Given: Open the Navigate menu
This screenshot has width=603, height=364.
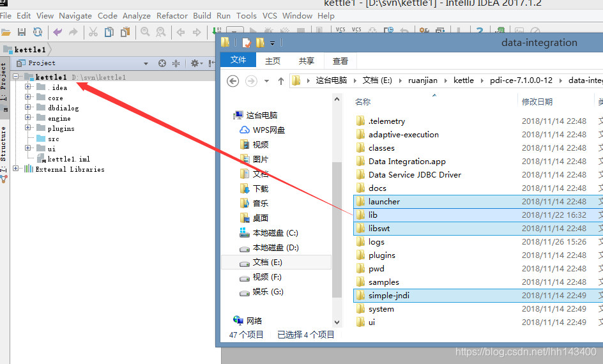Looking at the screenshot, I should click(75, 16).
